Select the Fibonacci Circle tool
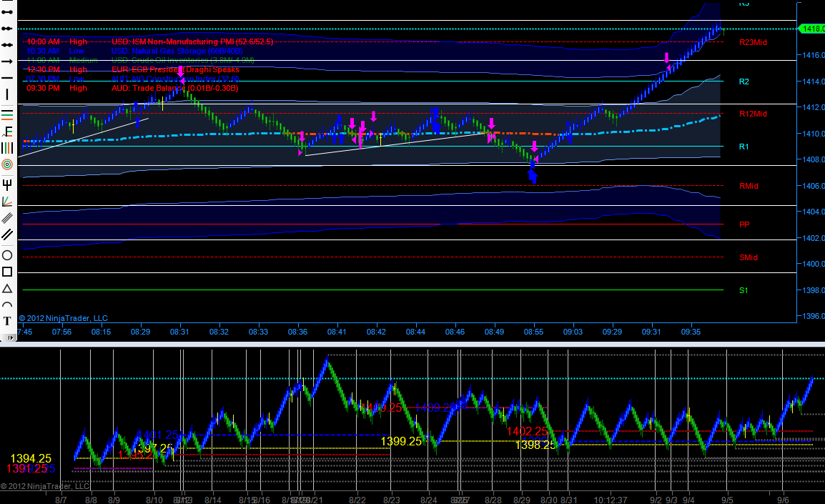Viewport: 825px width, 504px height. (7, 164)
